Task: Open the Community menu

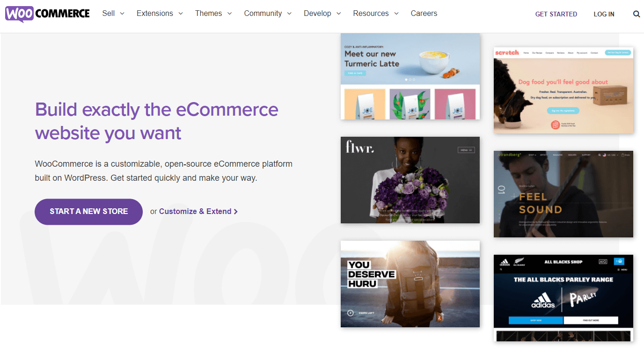Action: (263, 13)
